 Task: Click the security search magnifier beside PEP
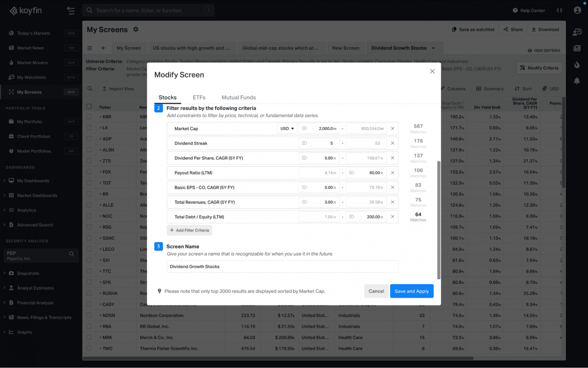72,254
